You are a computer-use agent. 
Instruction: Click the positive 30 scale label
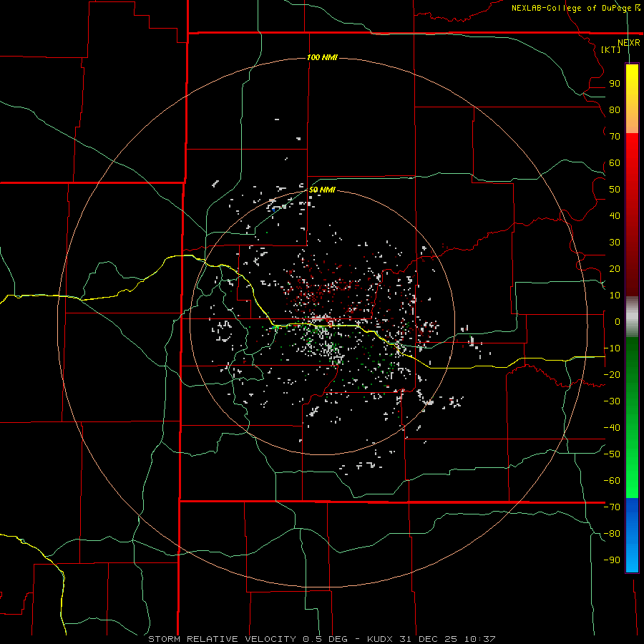615,243
